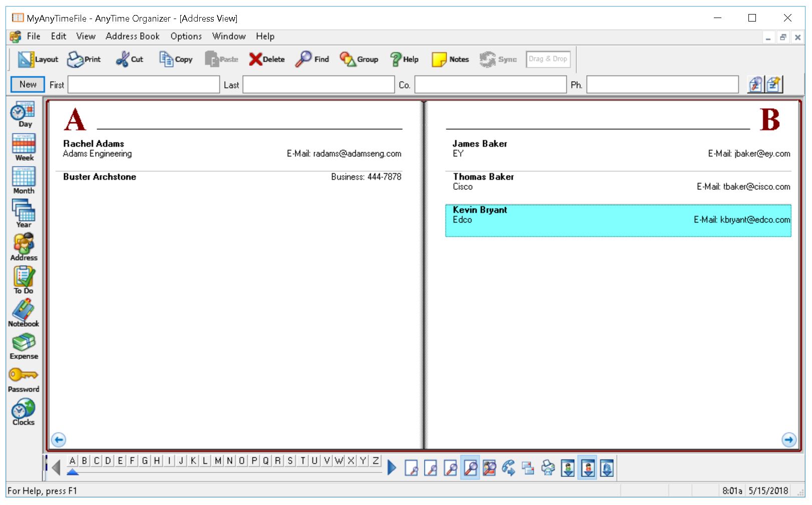Click inside the Co. search field
The image size is (812, 505).
491,85
